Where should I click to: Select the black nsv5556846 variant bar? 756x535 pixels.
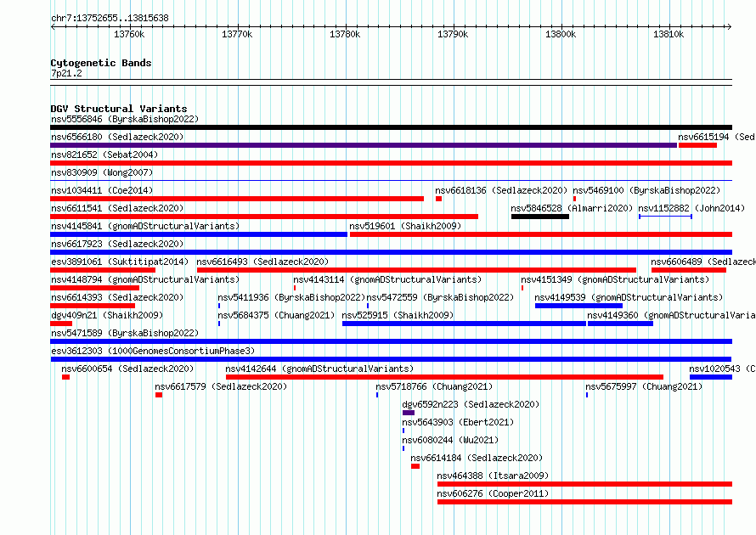[x=391, y=127]
